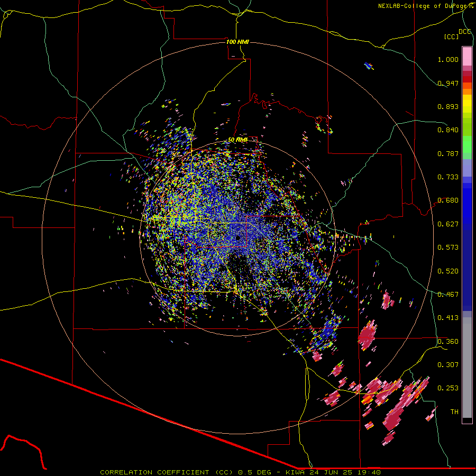476x476 pixels.
Task: Select the 0.520 scale value
Action: click(448, 271)
